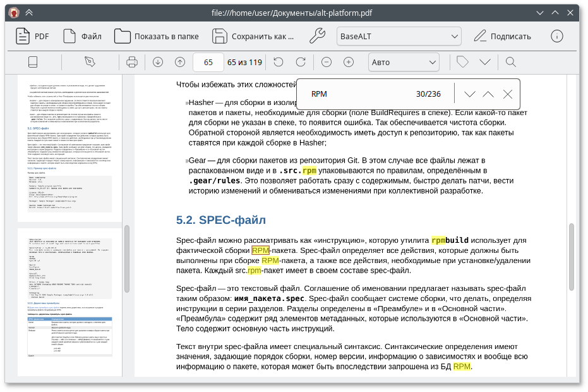
Task: Click the Показать в папке button
Action: click(157, 36)
